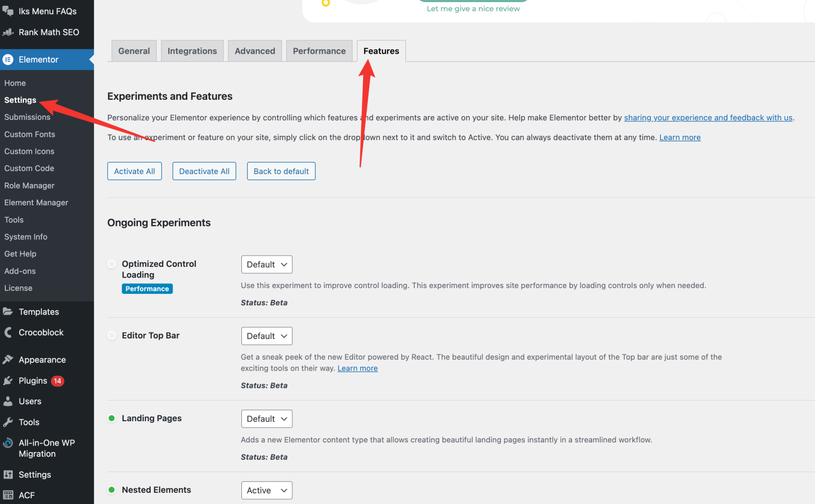
Task: Click the Optimized Control Loading status indicator
Action: point(111,264)
